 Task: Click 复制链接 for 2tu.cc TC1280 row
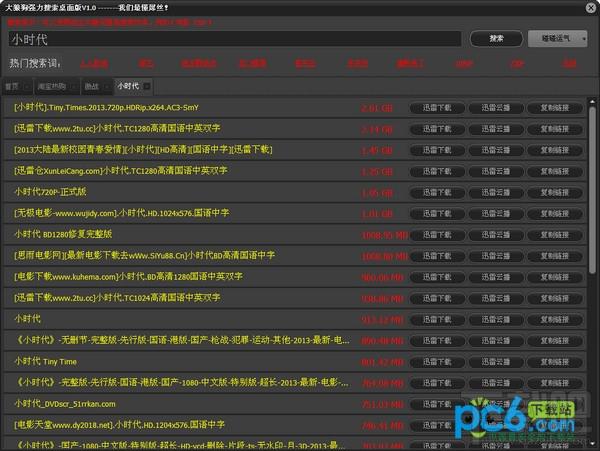point(555,129)
